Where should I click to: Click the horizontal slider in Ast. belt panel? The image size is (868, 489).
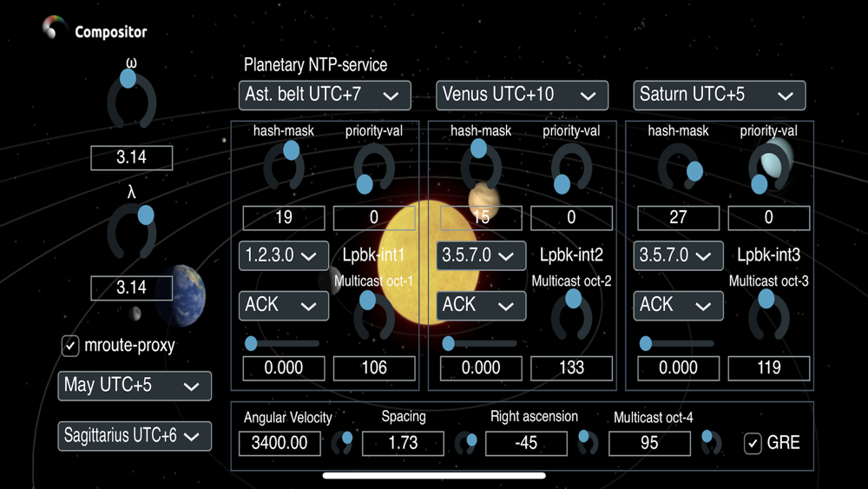282,344
